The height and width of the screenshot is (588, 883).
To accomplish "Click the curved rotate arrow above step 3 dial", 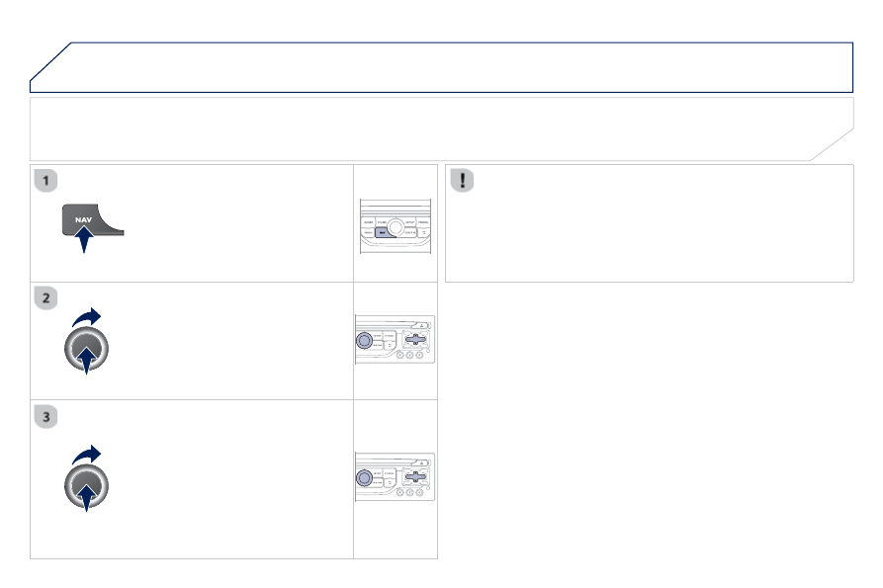I will 86,455.
